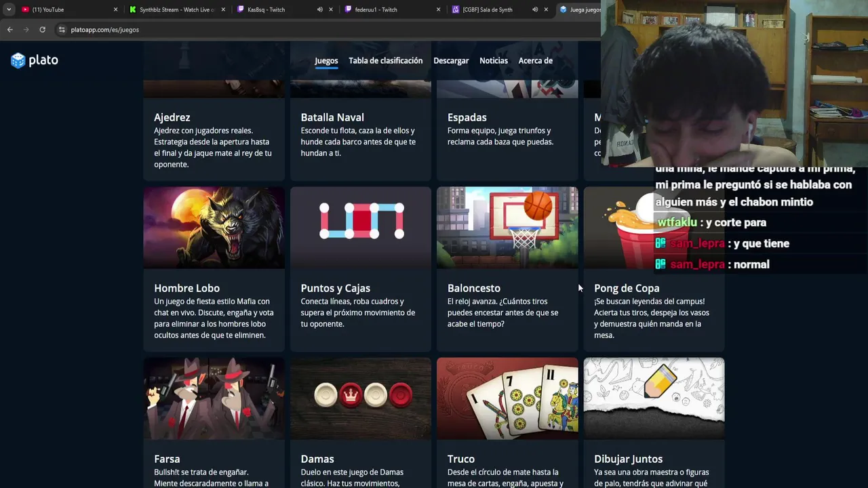Open Tabla de clasificación nav link

(x=385, y=60)
